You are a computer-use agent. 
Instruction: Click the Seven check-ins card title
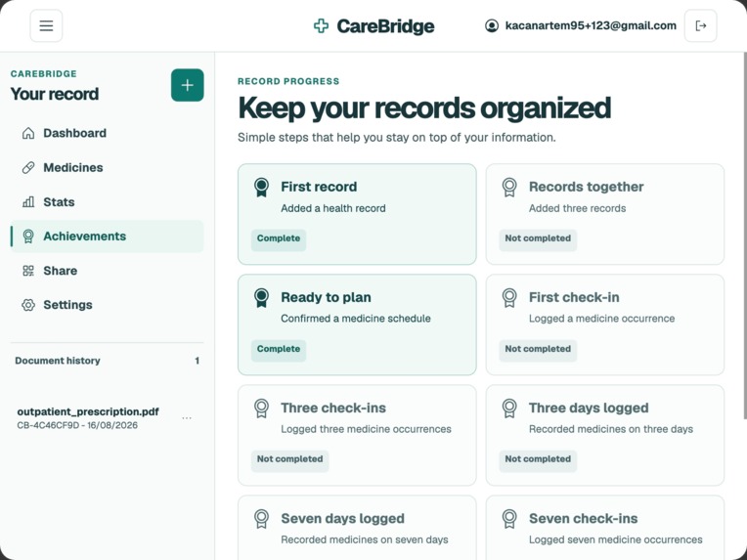tap(583, 519)
